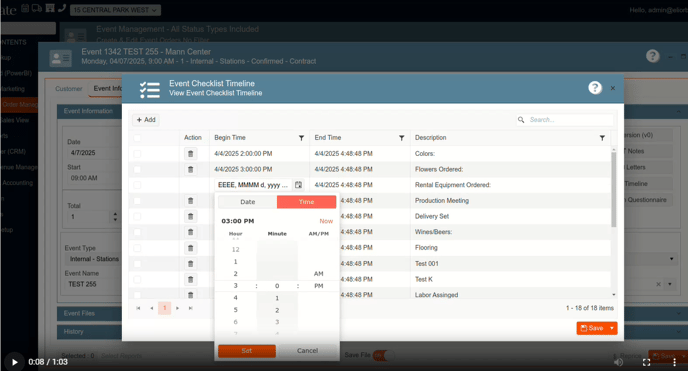Open calendar picker icon in Begin Time editor
The image size is (688, 371).
298,185
